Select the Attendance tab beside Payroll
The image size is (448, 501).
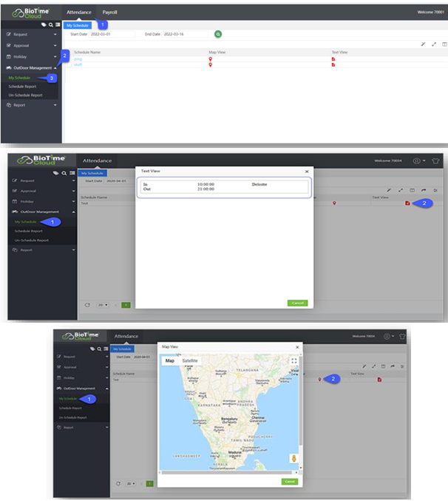(x=79, y=13)
